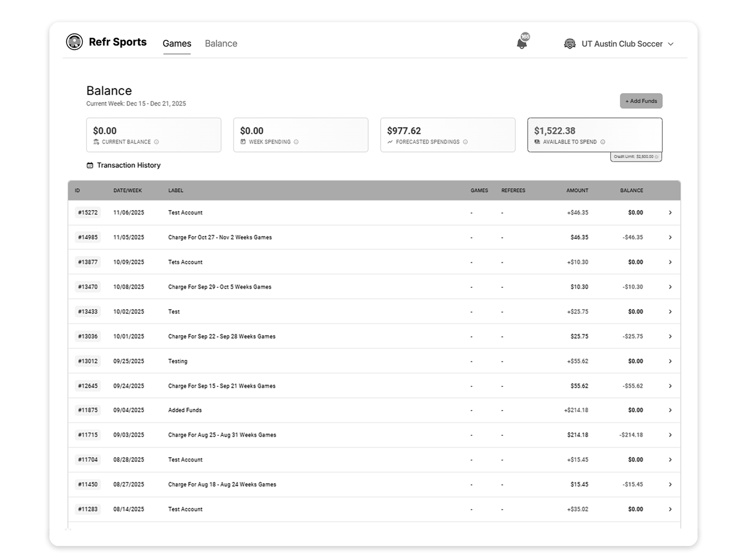The image size is (747, 560).
Task: Expand transaction #15272 row chevron
Action: [x=670, y=213]
